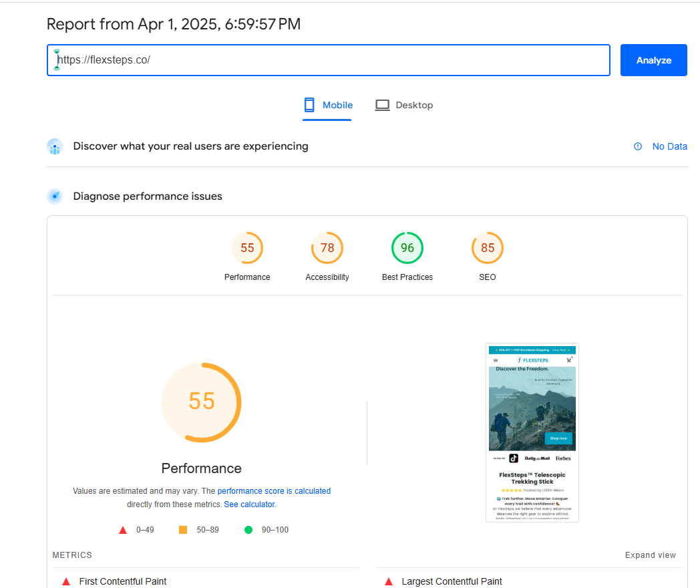Click the info icon beside No Data
This screenshot has width=700, height=588.
coord(638,146)
